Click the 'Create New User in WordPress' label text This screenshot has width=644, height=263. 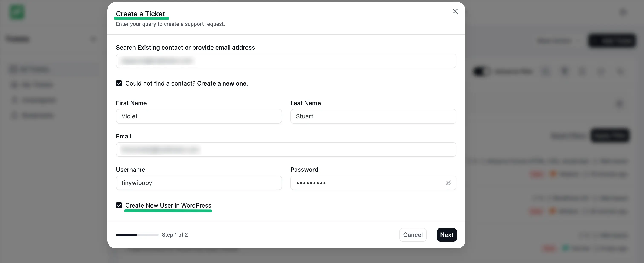168,205
